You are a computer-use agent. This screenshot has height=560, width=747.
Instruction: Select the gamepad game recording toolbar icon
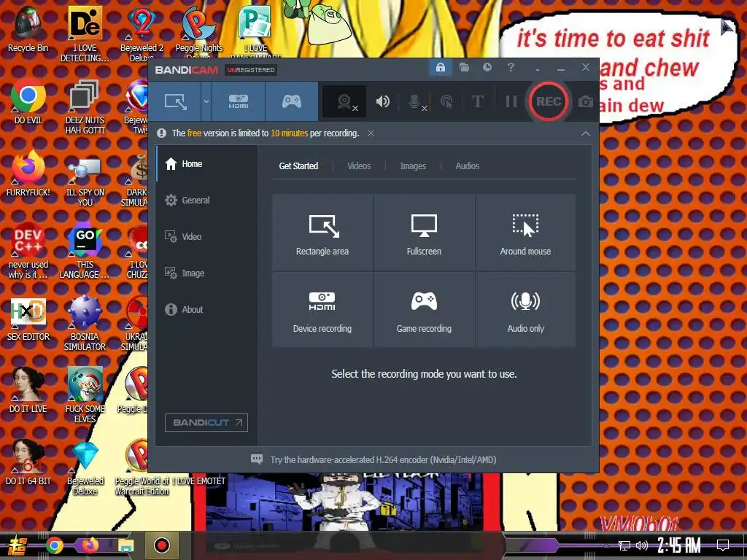tap(292, 101)
